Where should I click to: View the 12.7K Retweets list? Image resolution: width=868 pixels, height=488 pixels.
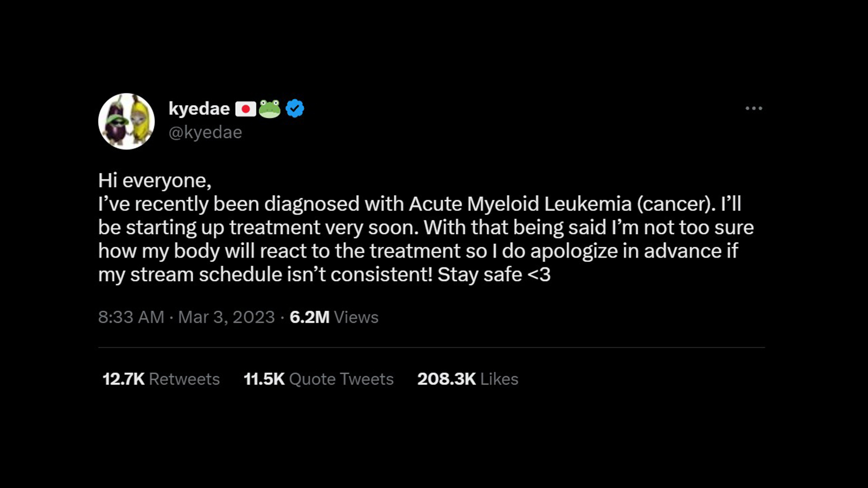[161, 379]
